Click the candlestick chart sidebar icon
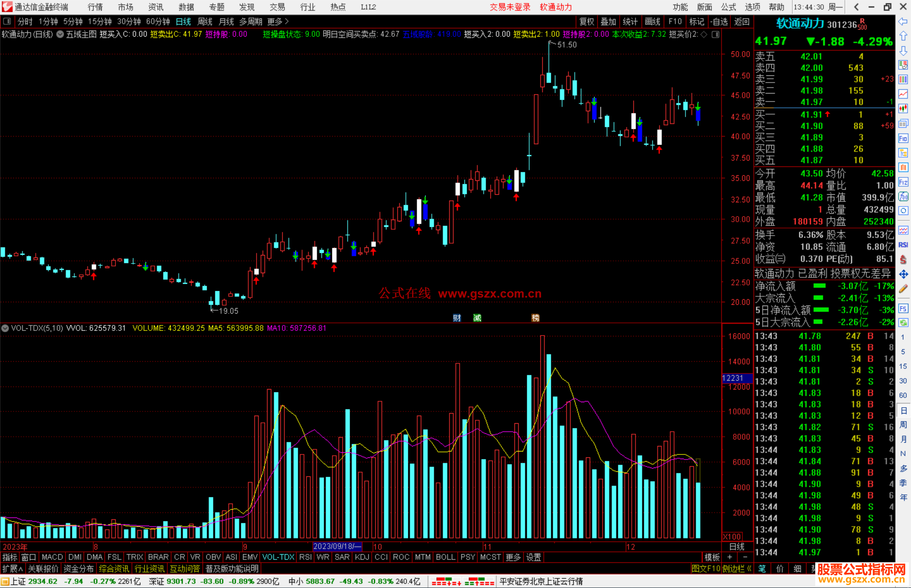The image size is (911, 588). (x=903, y=108)
